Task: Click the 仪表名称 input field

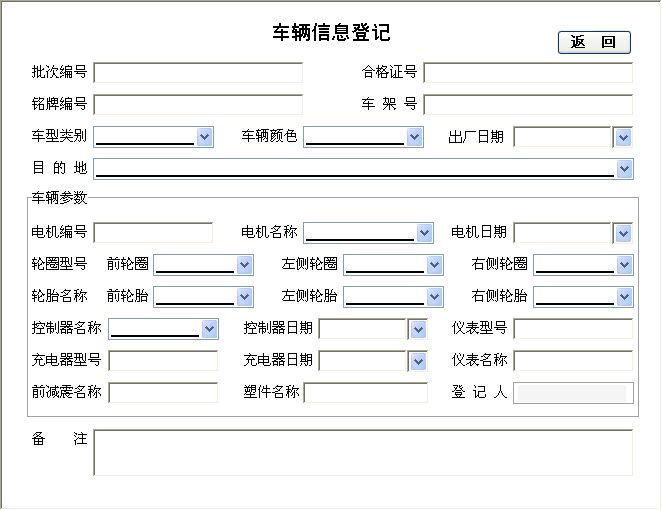Action: point(573,361)
